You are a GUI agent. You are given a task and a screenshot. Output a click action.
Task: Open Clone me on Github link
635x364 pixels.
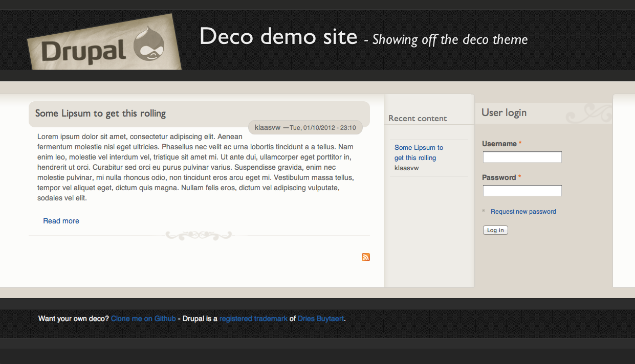click(143, 318)
